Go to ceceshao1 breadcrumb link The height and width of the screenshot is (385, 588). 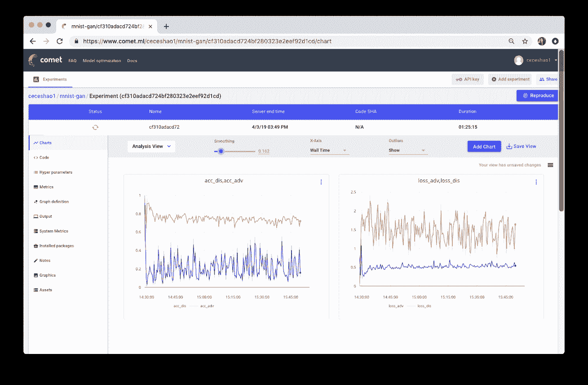coord(42,96)
